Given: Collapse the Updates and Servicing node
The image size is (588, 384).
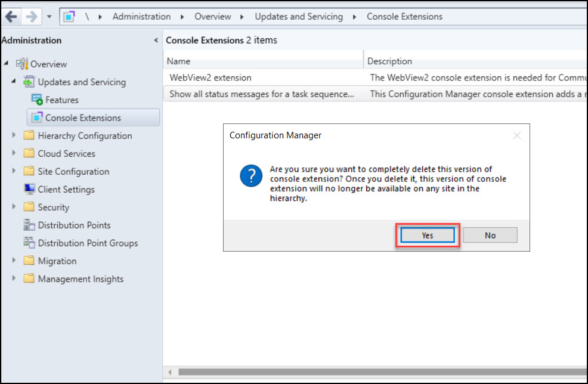Looking at the screenshot, I should pos(14,81).
